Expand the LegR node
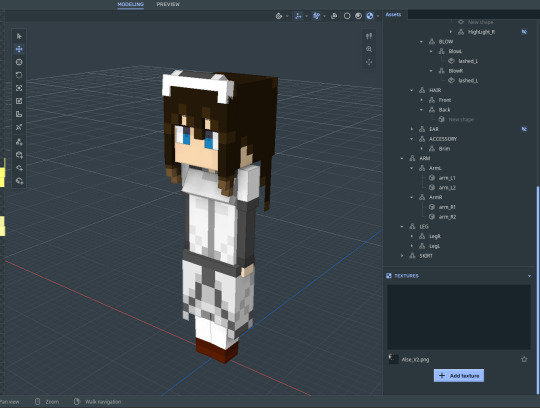 [x=412, y=237]
